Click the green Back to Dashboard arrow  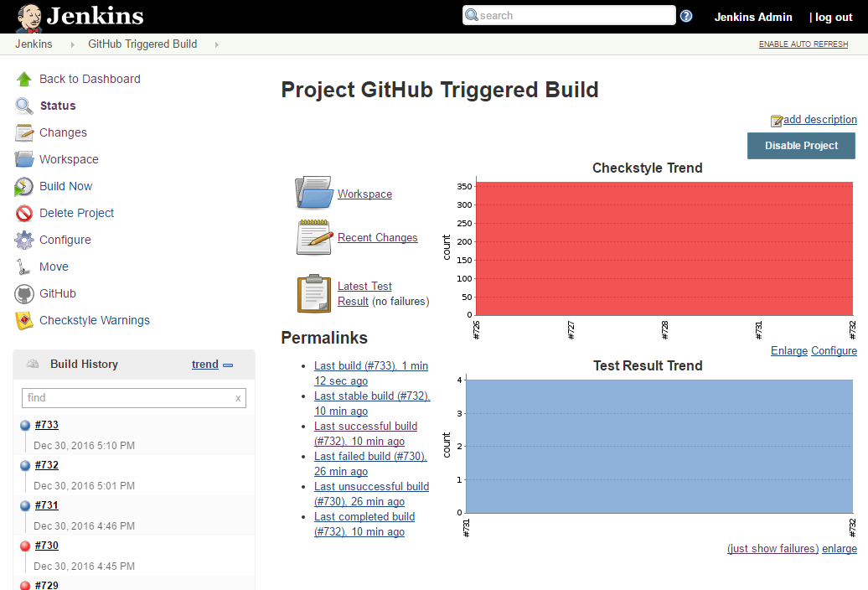pyautogui.click(x=25, y=79)
